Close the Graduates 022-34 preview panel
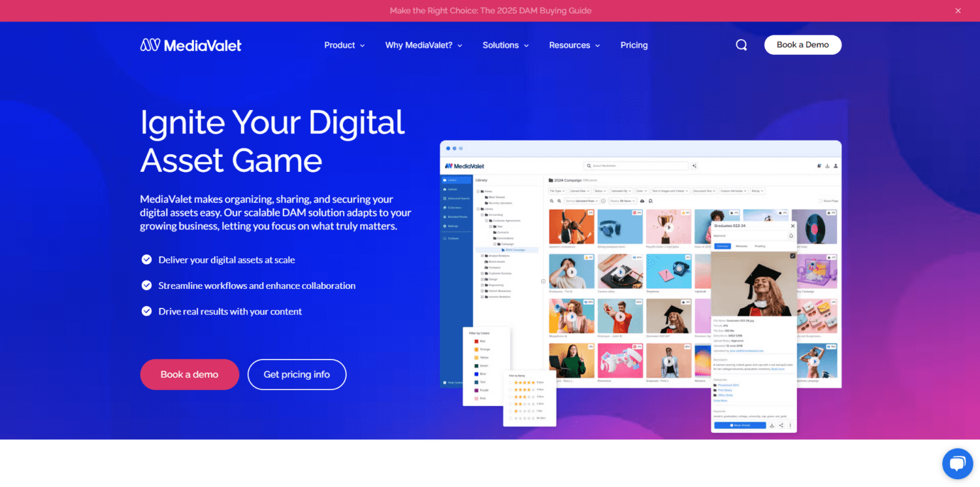 [792, 226]
